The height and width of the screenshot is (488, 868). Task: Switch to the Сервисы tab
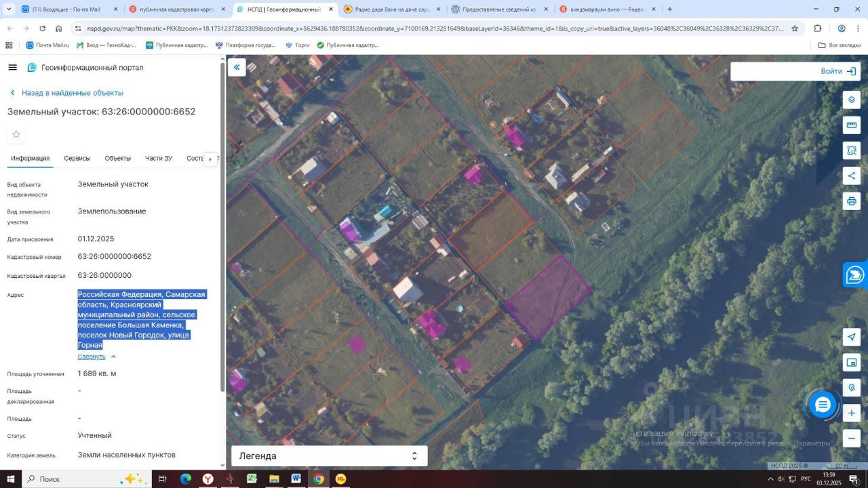(77, 158)
